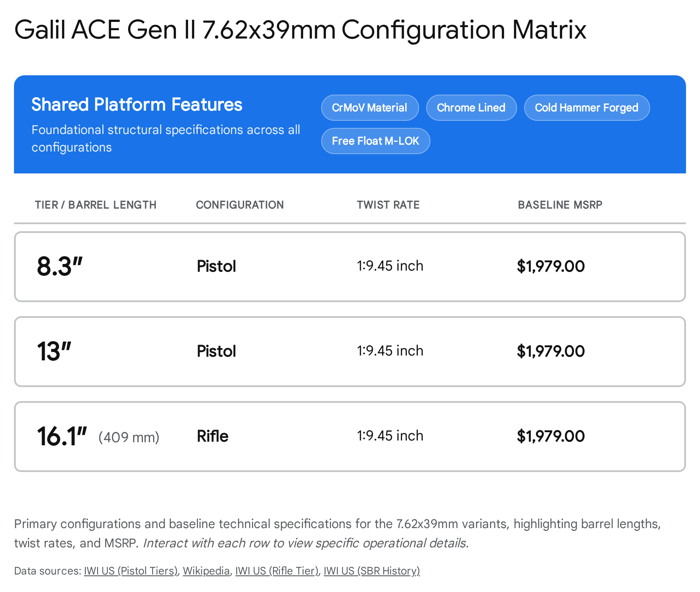Click the Configuration column header
This screenshot has width=700, height=592.
(x=240, y=205)
